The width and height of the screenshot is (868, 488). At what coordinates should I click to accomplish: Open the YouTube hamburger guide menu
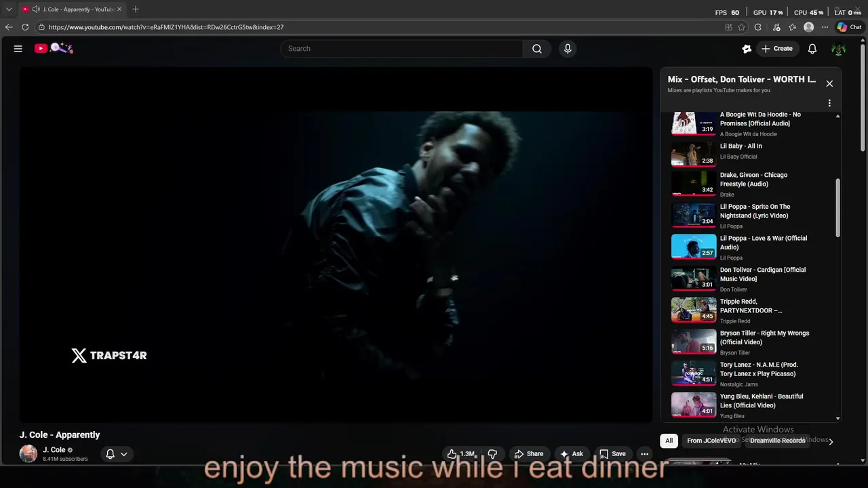point(18,49)
